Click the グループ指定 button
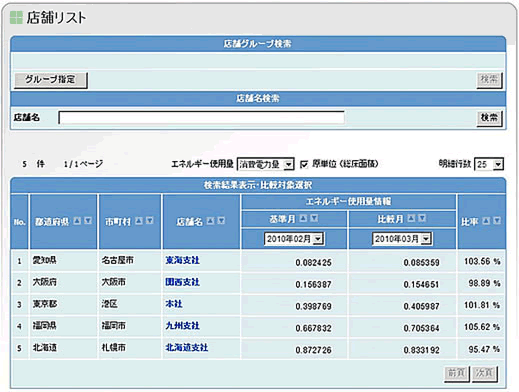 tap(51, 80)
